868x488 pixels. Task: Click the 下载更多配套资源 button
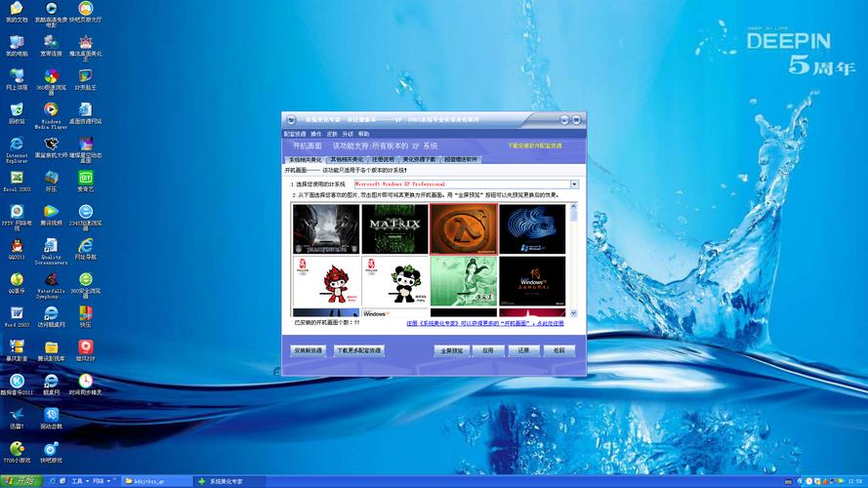point(358,350)
